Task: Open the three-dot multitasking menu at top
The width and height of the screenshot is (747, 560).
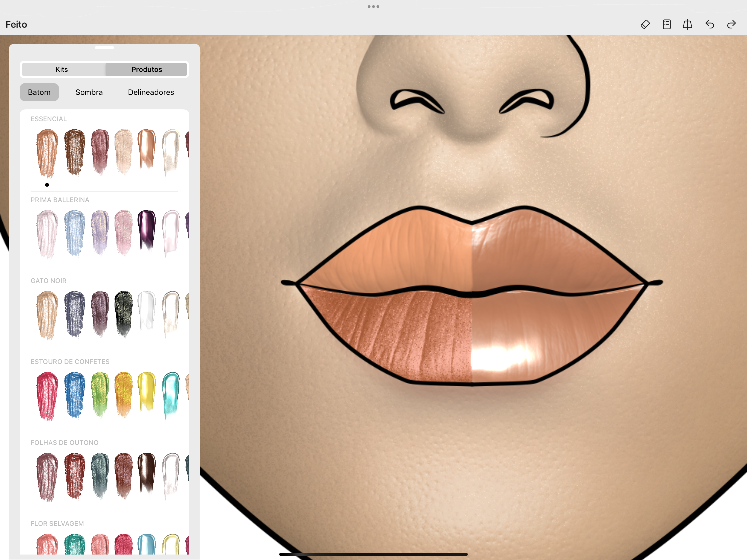Action: coord(373,6)
